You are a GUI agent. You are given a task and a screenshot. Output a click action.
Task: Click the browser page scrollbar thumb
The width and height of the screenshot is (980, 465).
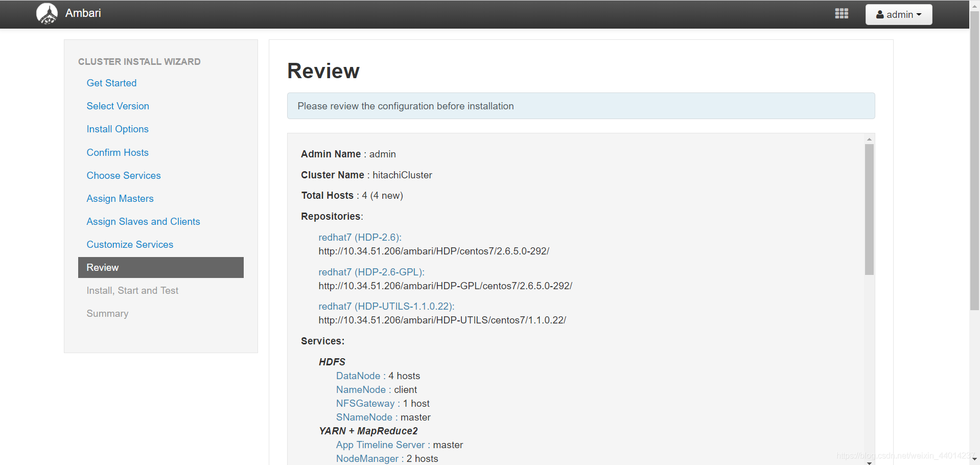tap(974, 161)
